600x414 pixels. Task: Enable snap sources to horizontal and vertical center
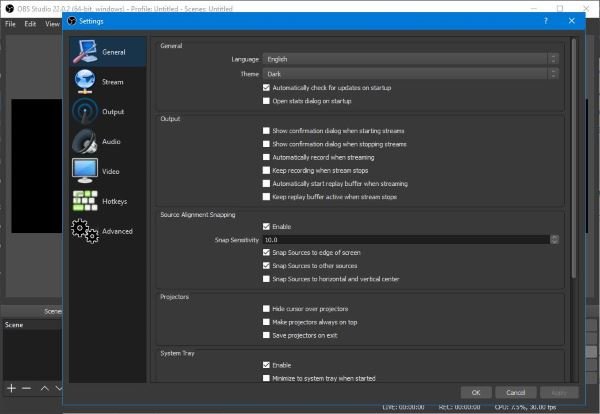pos(266,278)
